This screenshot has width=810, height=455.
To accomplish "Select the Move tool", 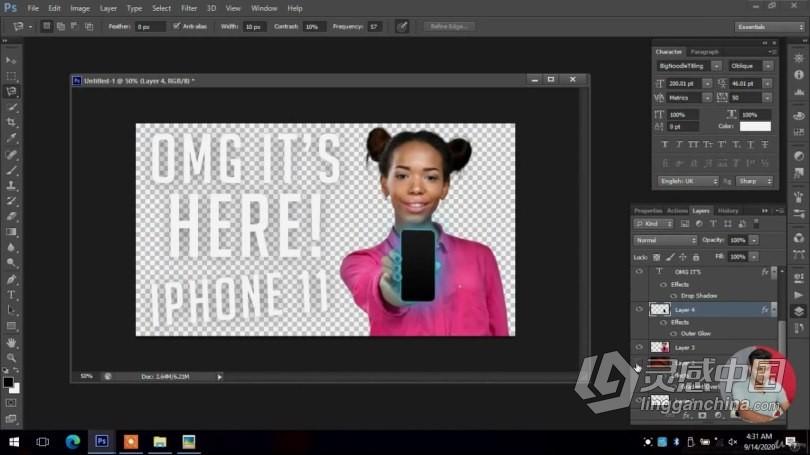I will (x=11, y=60).
